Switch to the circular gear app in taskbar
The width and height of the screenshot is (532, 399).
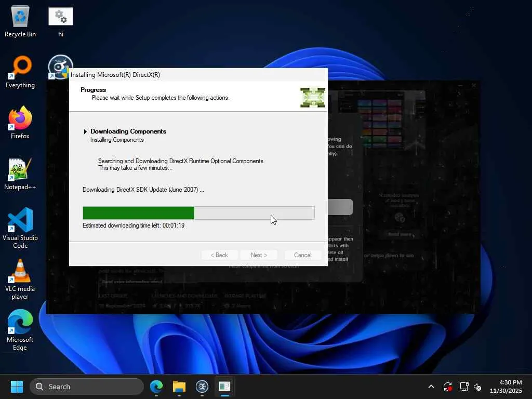coord(202,387)
